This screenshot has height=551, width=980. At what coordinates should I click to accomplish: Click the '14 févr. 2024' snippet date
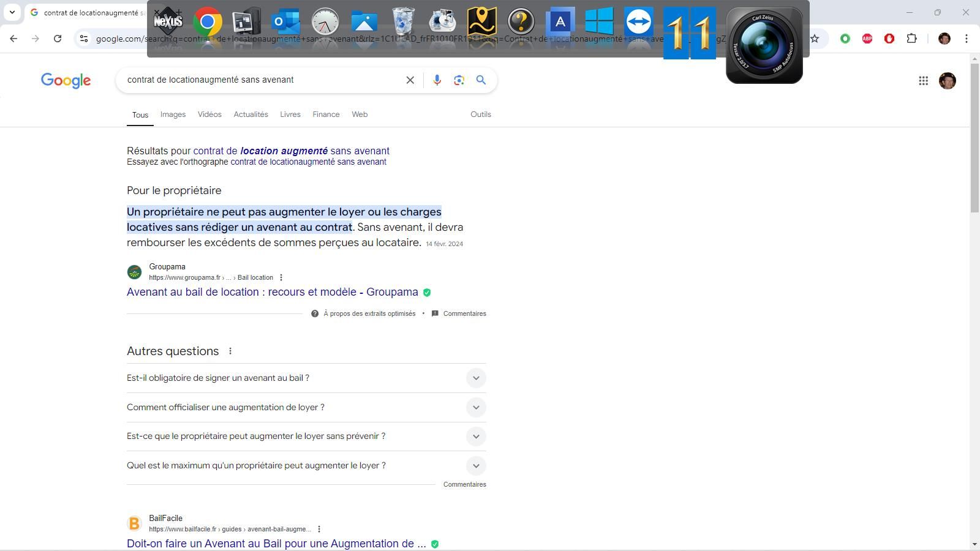coord(444,244)
